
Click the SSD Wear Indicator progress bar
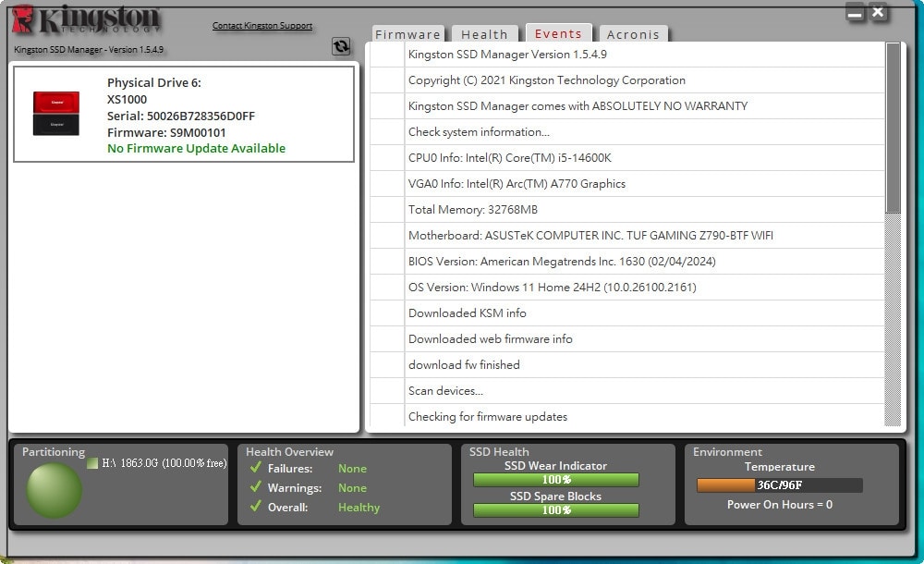click(x=555, y=480)
